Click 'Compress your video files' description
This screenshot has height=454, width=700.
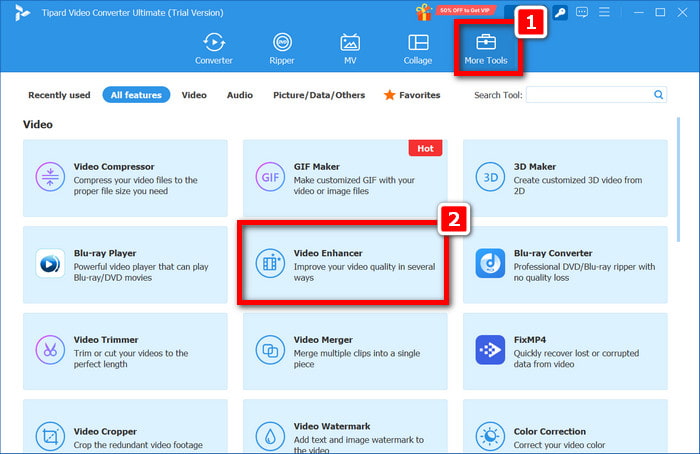(x=135, y=185)
